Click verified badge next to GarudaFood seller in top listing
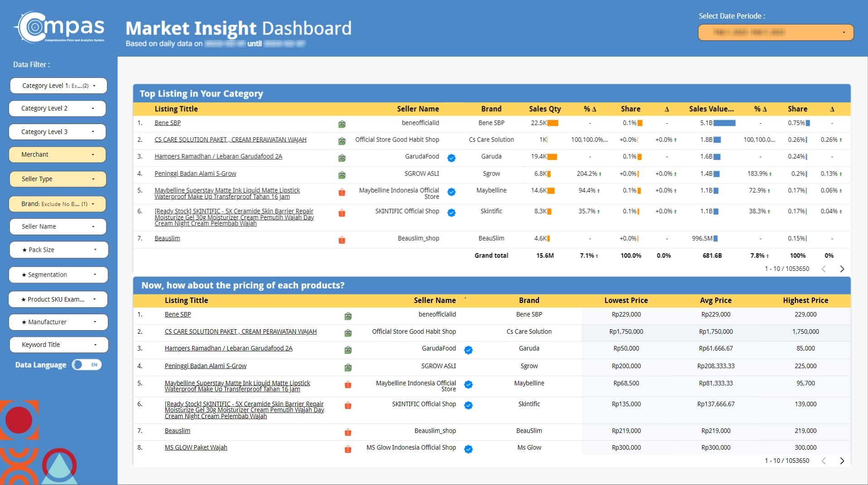 (451, 158)
